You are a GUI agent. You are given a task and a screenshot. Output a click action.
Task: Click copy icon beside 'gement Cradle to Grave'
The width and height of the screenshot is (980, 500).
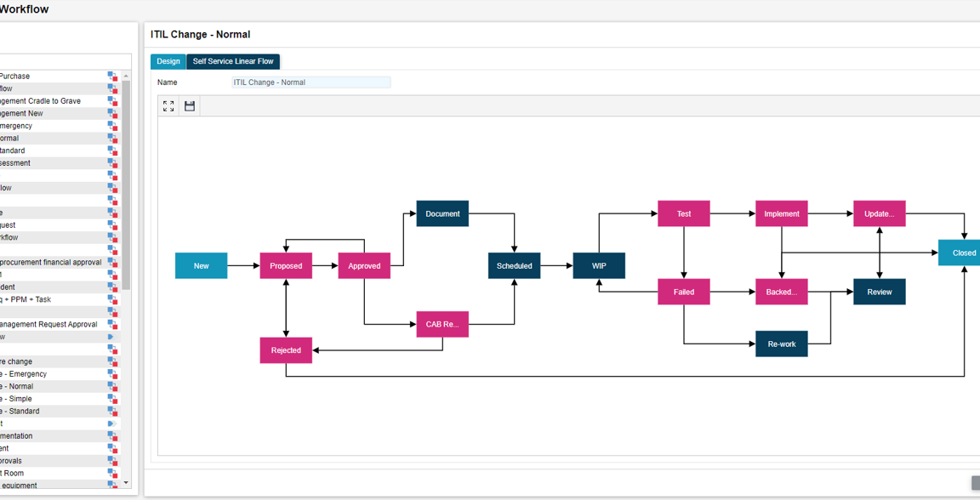[112, 101]
